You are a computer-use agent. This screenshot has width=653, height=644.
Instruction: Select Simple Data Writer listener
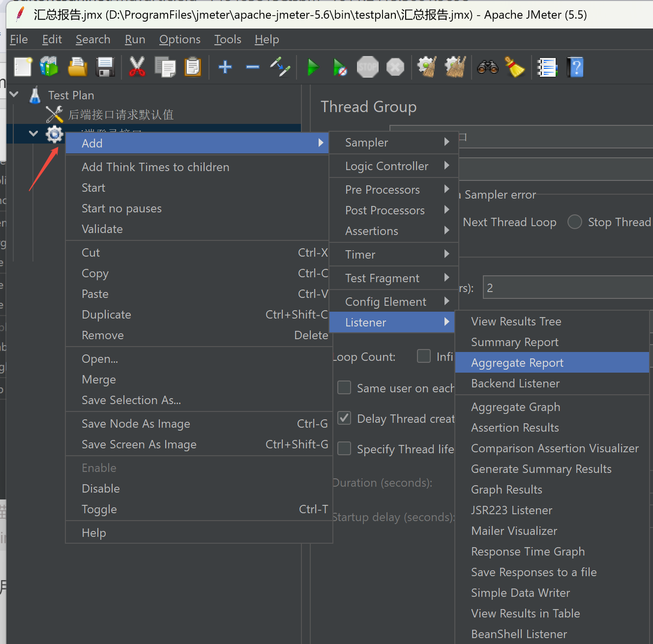coord(553,593)
